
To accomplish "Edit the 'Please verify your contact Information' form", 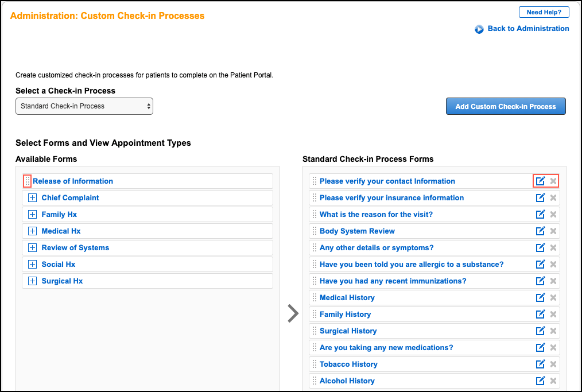I will point(540,181).
